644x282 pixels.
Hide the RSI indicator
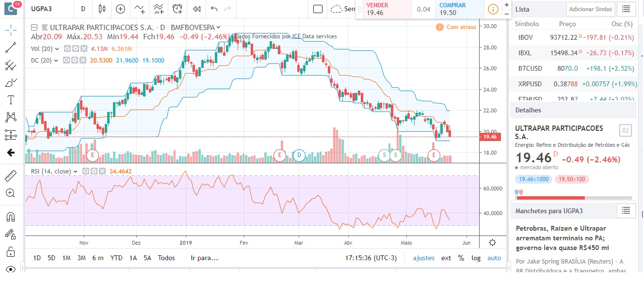point(86,171)
